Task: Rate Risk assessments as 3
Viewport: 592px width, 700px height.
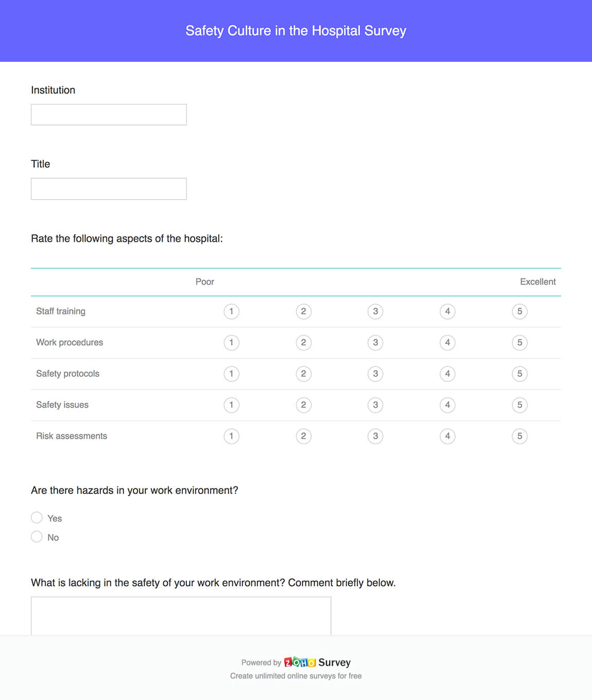Action: click(375, 436)
